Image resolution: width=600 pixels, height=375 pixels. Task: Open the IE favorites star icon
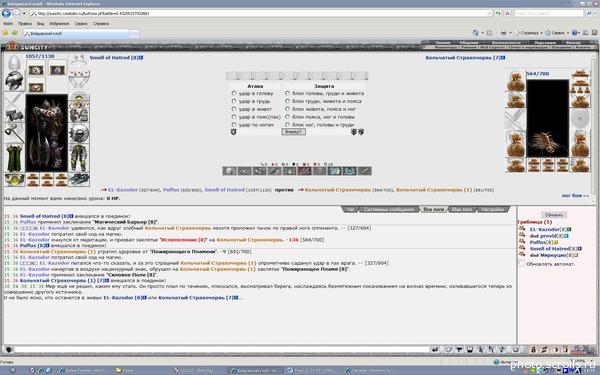5,33
